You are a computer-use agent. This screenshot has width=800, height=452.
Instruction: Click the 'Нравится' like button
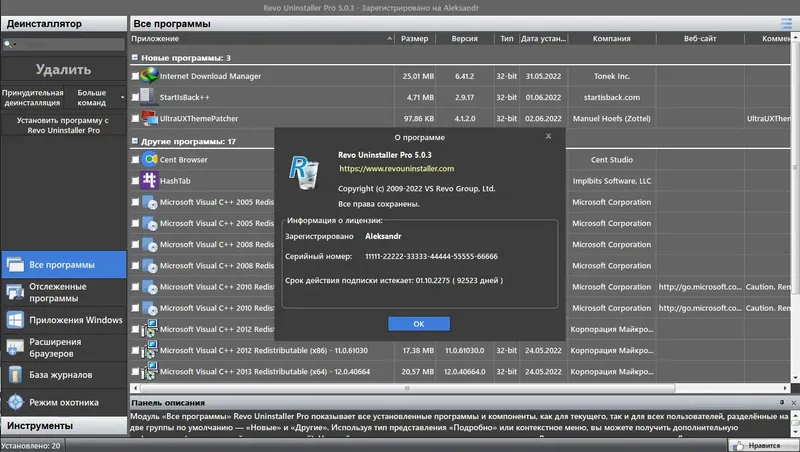(x=762, y=445)
